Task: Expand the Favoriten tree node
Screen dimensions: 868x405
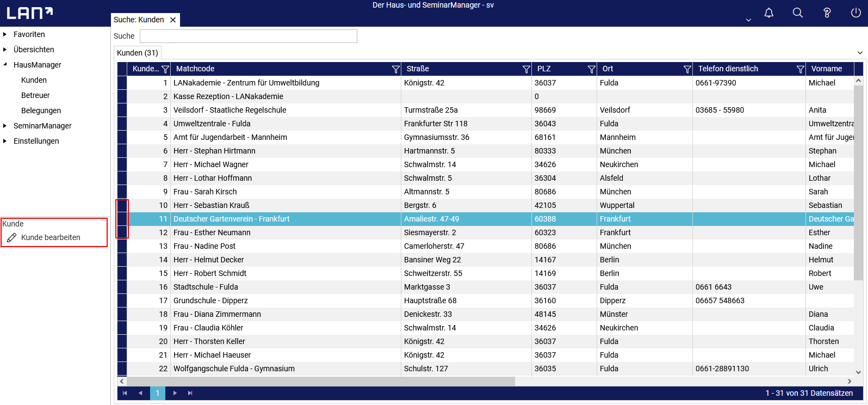Action: (5, 34)
